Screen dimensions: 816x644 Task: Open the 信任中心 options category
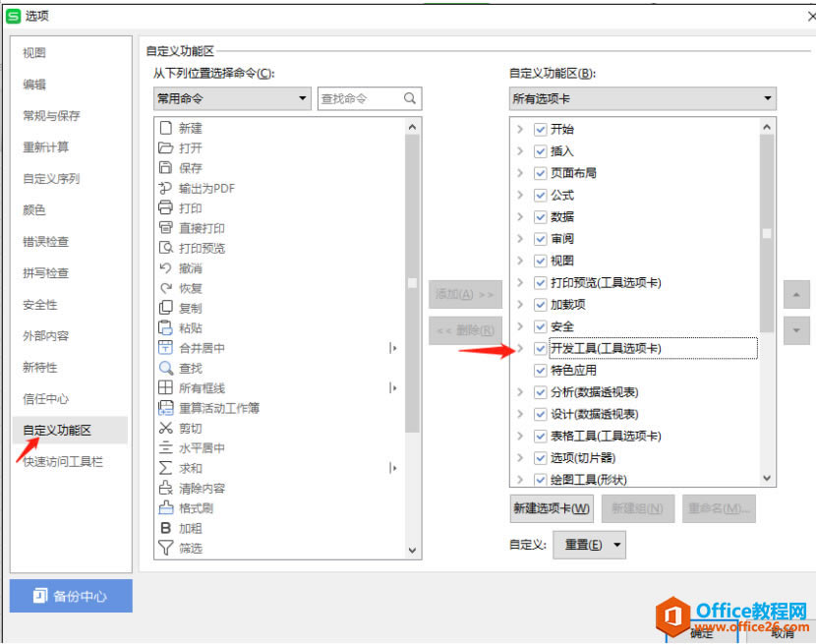[x=46, y=399]
